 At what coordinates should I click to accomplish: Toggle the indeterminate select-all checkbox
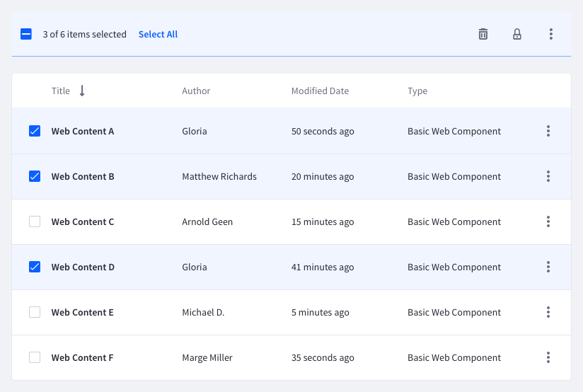pyautogui.click(x=26, y=34)
